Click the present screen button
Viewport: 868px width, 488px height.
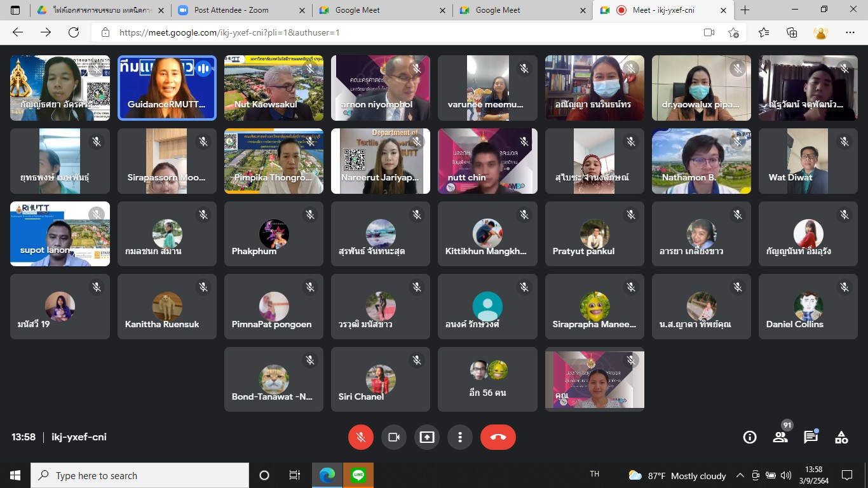pyautogui.click(x=427, y=437)
